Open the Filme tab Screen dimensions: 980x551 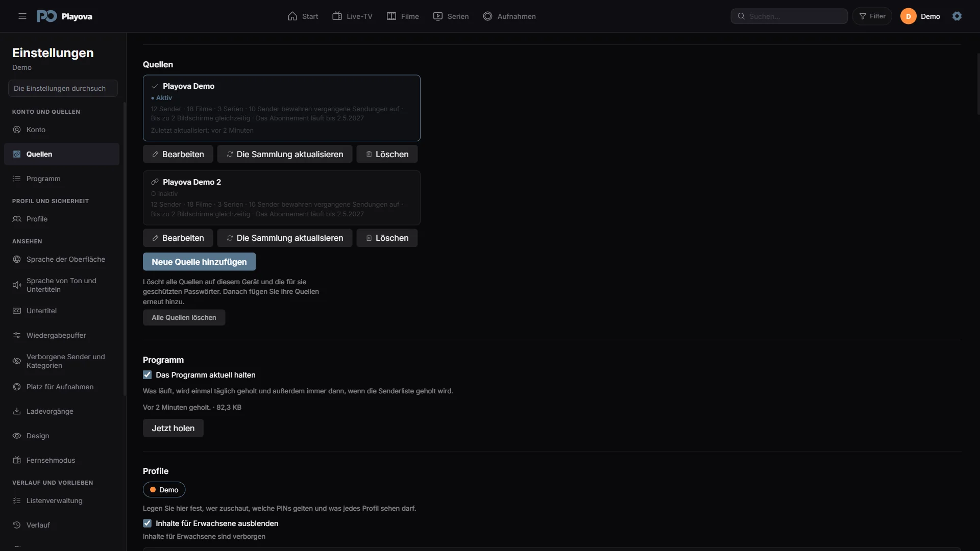[x=403, y=16]
